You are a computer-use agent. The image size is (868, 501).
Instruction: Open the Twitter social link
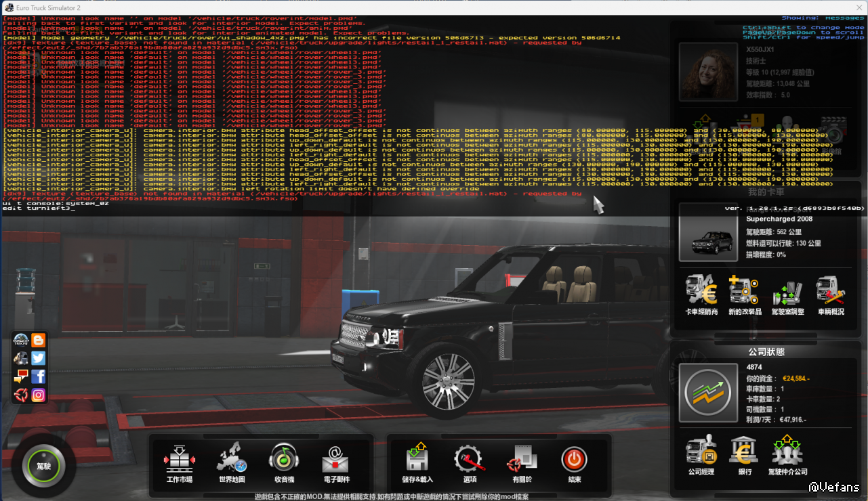(39, 359)
